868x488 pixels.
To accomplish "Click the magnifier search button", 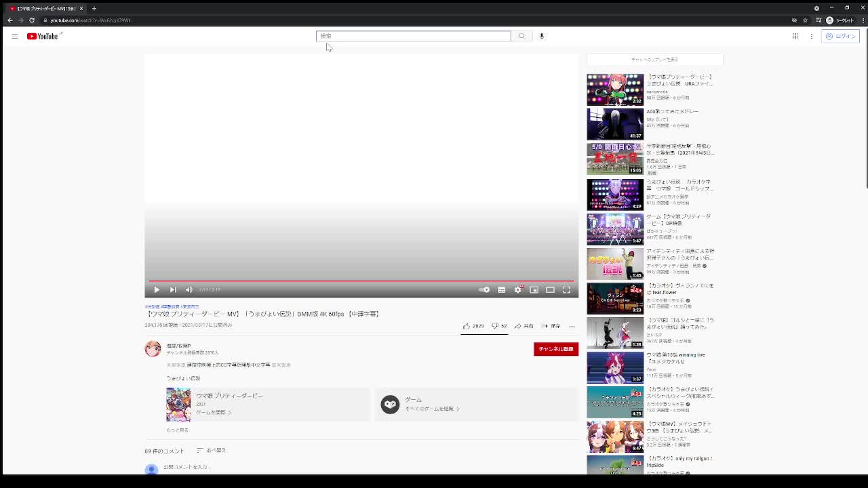I will click(521, 36).
